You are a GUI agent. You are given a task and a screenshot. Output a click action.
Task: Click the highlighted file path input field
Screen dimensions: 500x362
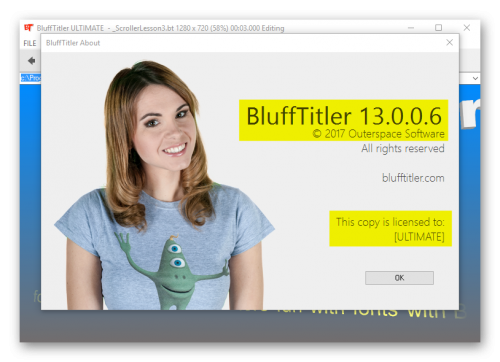coord(31,78)
